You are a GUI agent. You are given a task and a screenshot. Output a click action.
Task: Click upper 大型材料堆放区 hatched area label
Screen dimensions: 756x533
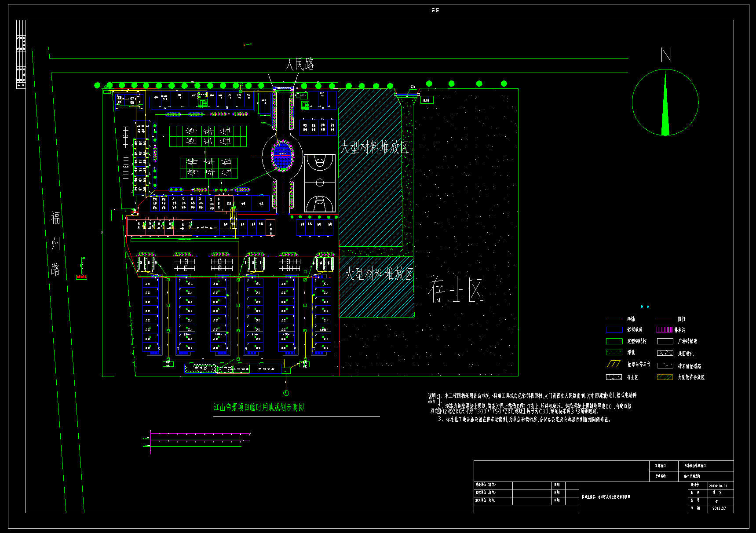pos(374,147)
